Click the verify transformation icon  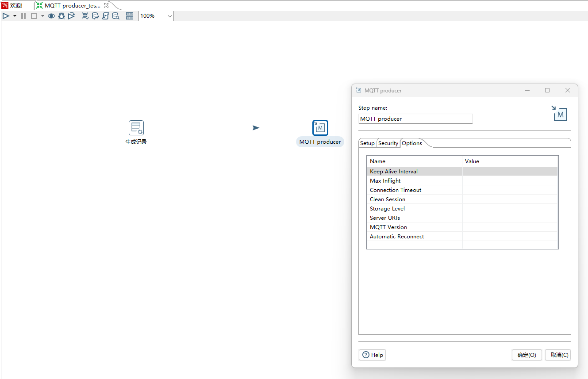pyautogui.click(x=85, y=16)
